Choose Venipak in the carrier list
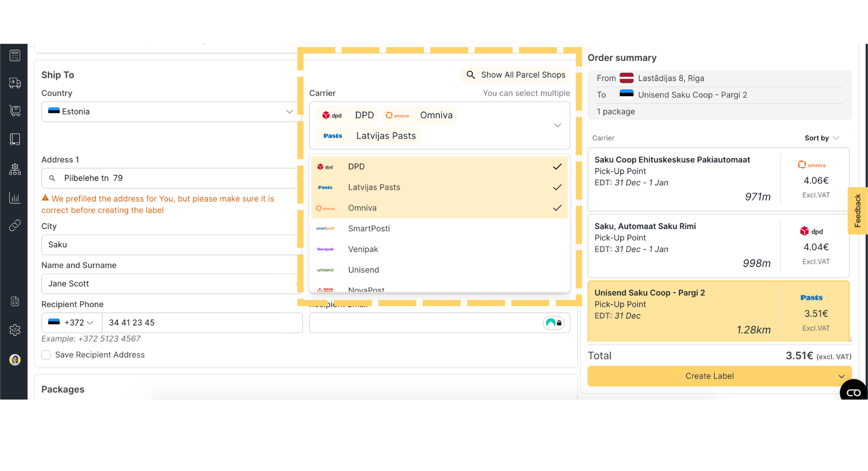The width and height of the screenshot is (868, 471). tap(363, 249)
